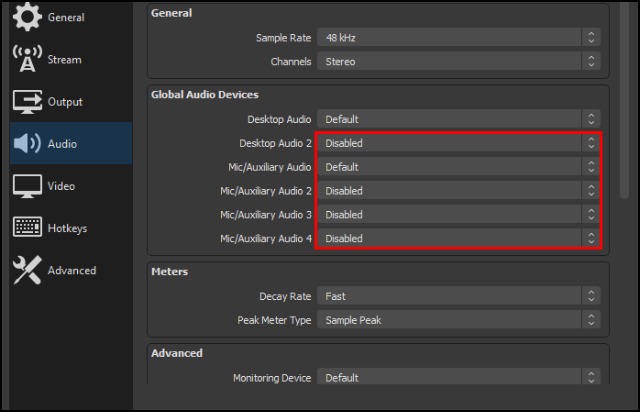Open the Mic/Auxiliary Audio 2 dropdown
Screen dimensions: 640x412
(x=458, y=191)
